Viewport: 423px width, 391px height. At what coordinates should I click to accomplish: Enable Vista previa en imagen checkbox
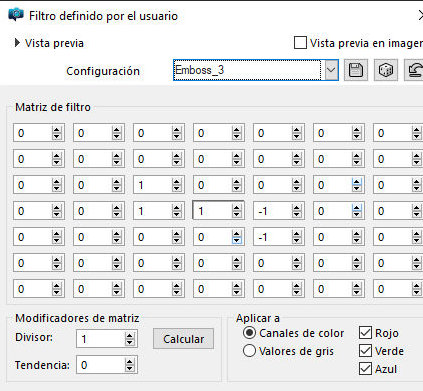click(300, 43)
